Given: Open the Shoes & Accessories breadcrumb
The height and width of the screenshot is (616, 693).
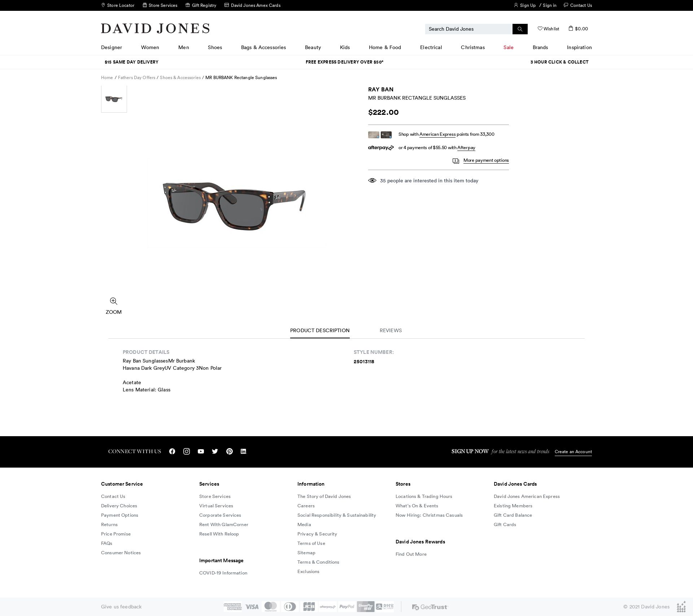Looking at the screenshot, I should (180, 78).
